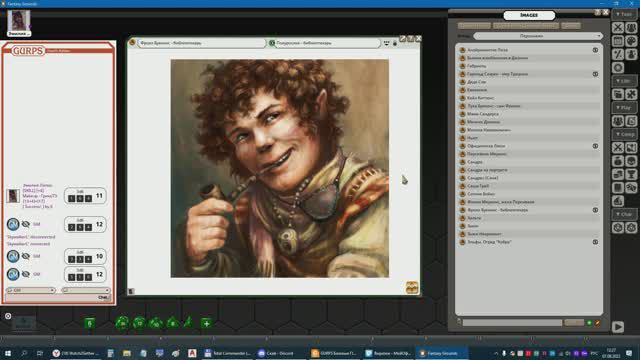Viewport: 640px width, 360px height.
Task: Open the library folder sidebar icon
Action: [618, 94]
